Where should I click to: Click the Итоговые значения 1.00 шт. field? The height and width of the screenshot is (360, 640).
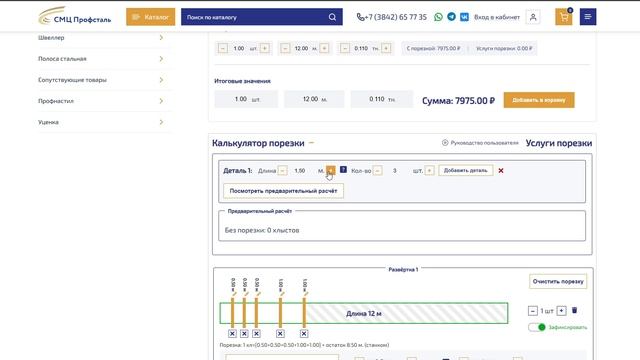[246, 99]
